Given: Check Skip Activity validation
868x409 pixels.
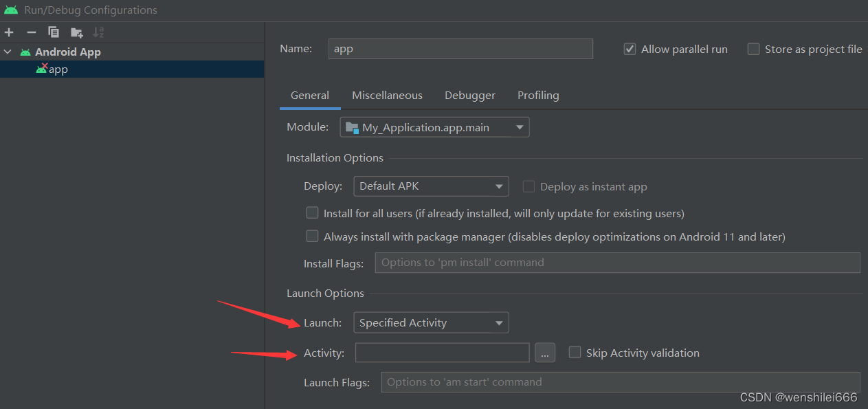Looking at the screenshot, I should (575, 352).
